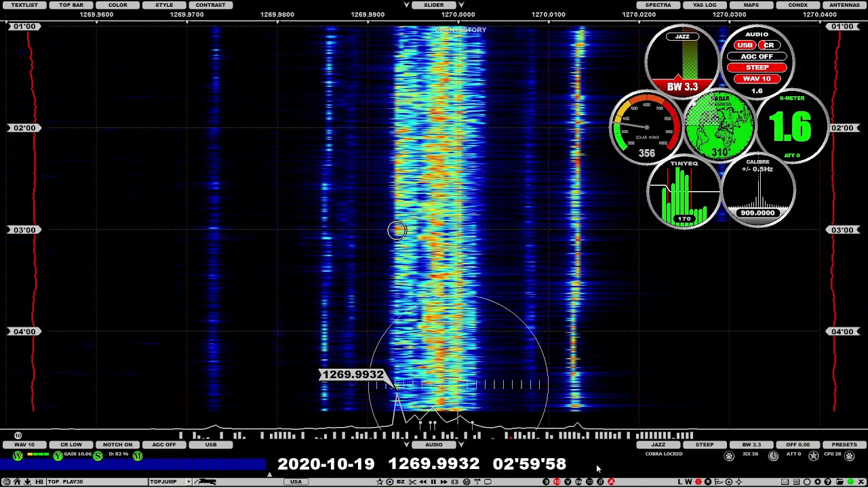868x488 pixels.
Task: Open the SPECTRA tab
Action: point(658,5)
